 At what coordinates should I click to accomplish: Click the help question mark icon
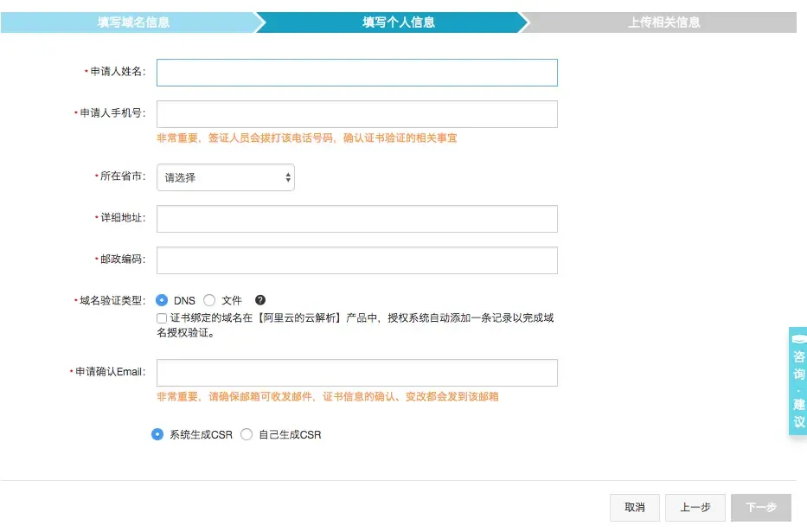(260, 300)
